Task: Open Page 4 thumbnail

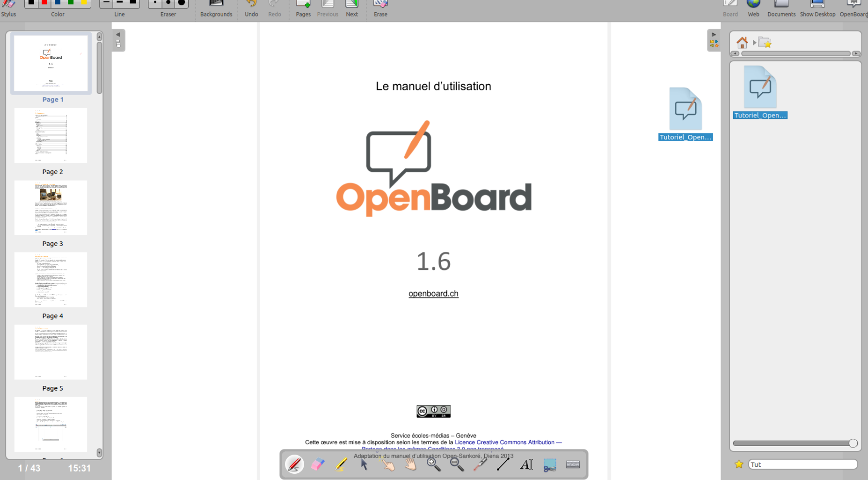Action: tap(51, 280)
